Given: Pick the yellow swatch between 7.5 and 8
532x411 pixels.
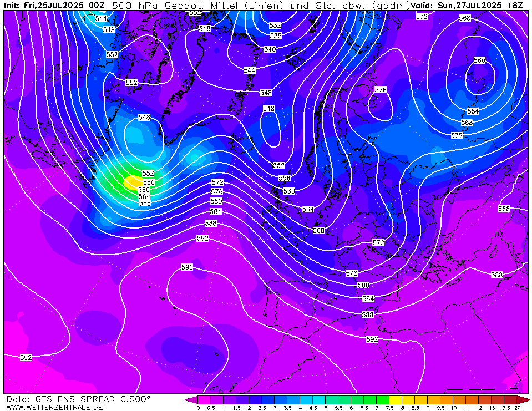Looking at the screenshot, I should pyautogui.click(x=396, y=400).
